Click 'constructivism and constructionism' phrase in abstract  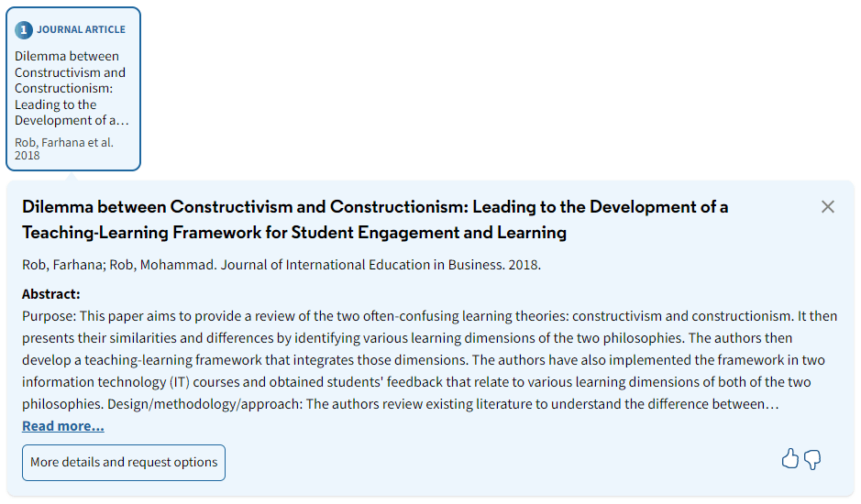click(x=681, y=316)
